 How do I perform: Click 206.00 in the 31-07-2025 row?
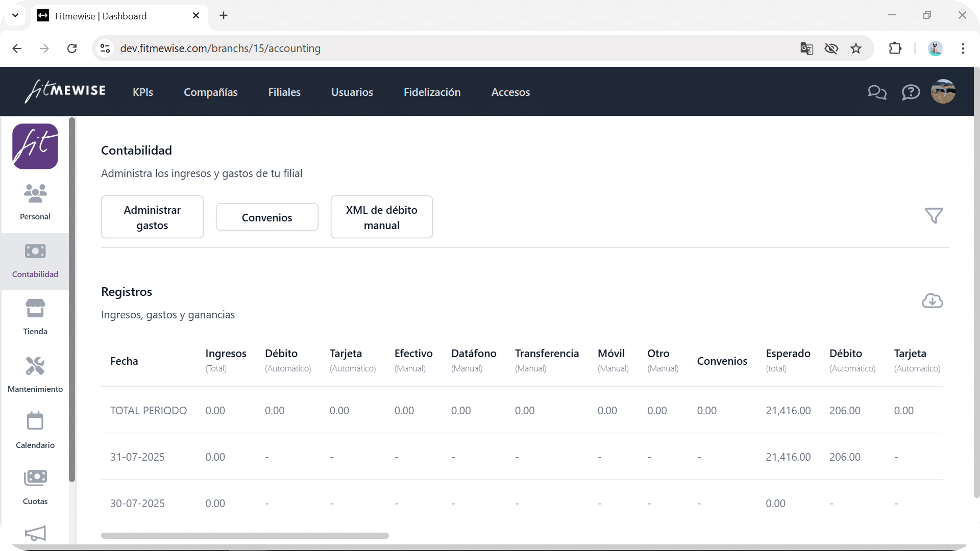[x=845, y=457]
